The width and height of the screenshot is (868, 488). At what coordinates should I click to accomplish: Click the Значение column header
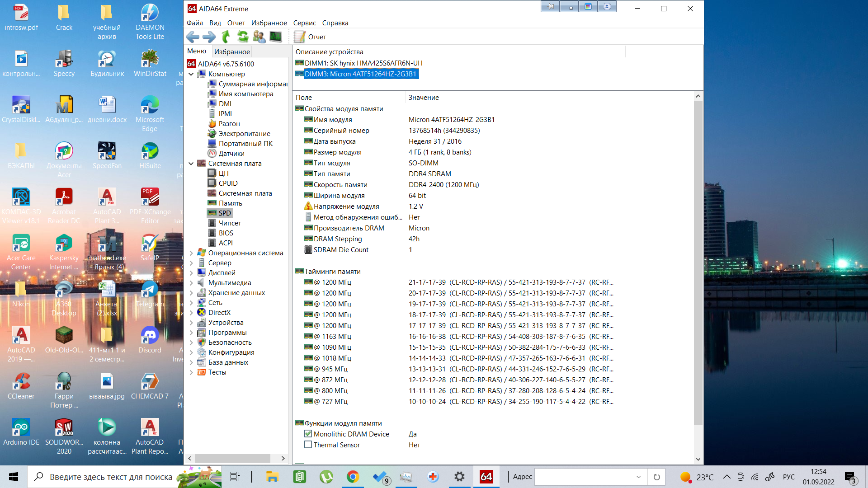click(510, 98)
